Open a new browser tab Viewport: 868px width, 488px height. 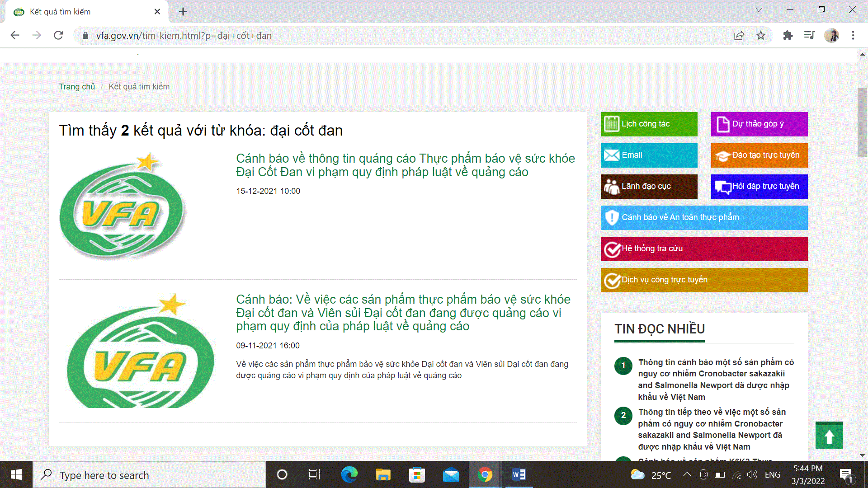(x=183, y=12)
